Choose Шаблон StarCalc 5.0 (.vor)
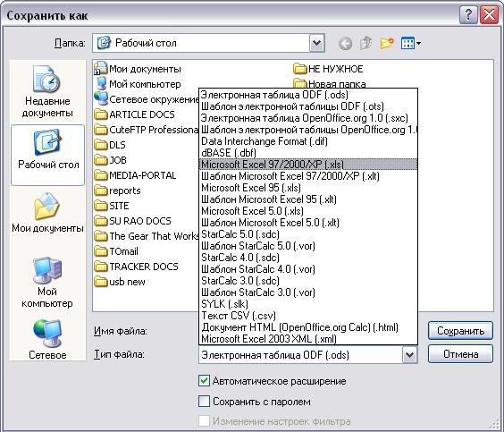The image size is (504, 432). point(308,246)
